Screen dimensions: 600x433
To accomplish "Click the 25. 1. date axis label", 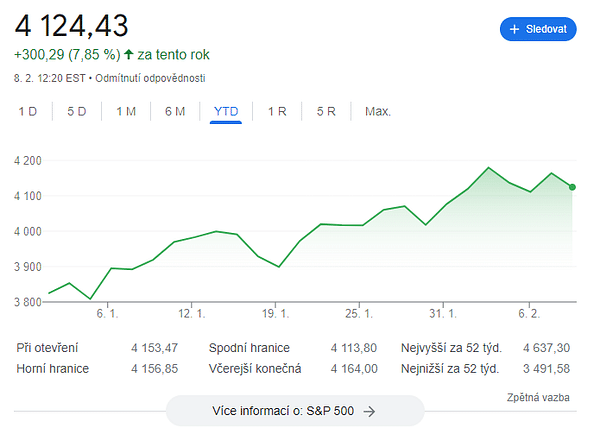I will click(x=359, y=314).
